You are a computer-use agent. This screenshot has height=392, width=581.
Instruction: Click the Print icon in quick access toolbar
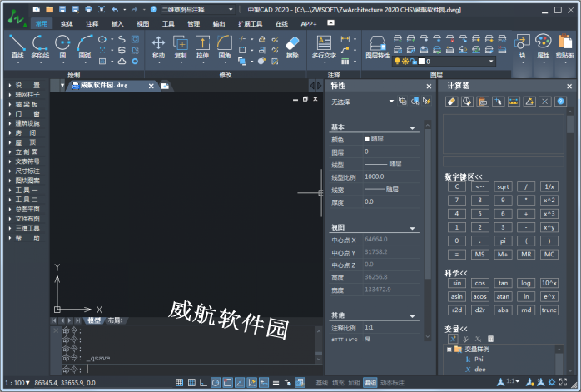coord(88,10)
